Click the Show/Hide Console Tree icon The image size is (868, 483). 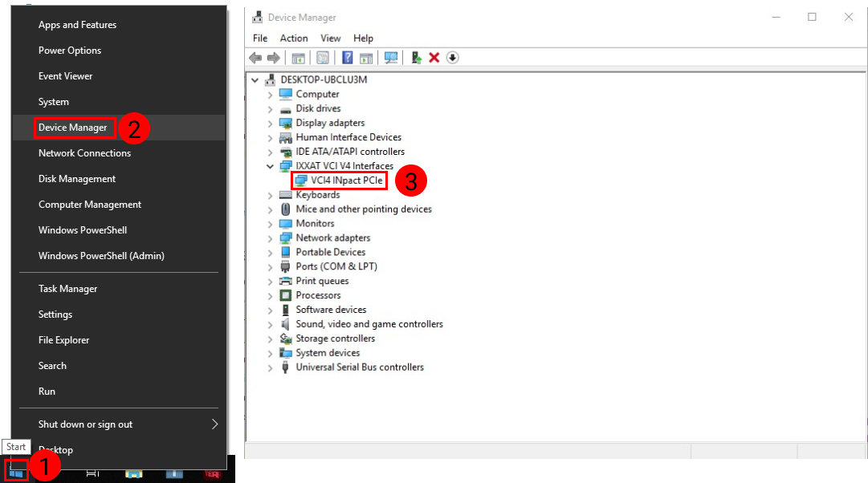click(298, 57)
